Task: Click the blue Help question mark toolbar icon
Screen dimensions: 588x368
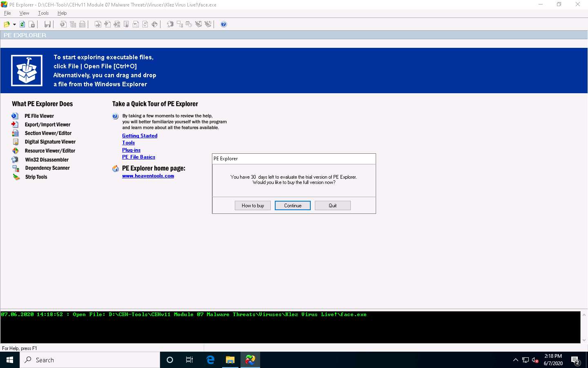Action: [223, 24]
